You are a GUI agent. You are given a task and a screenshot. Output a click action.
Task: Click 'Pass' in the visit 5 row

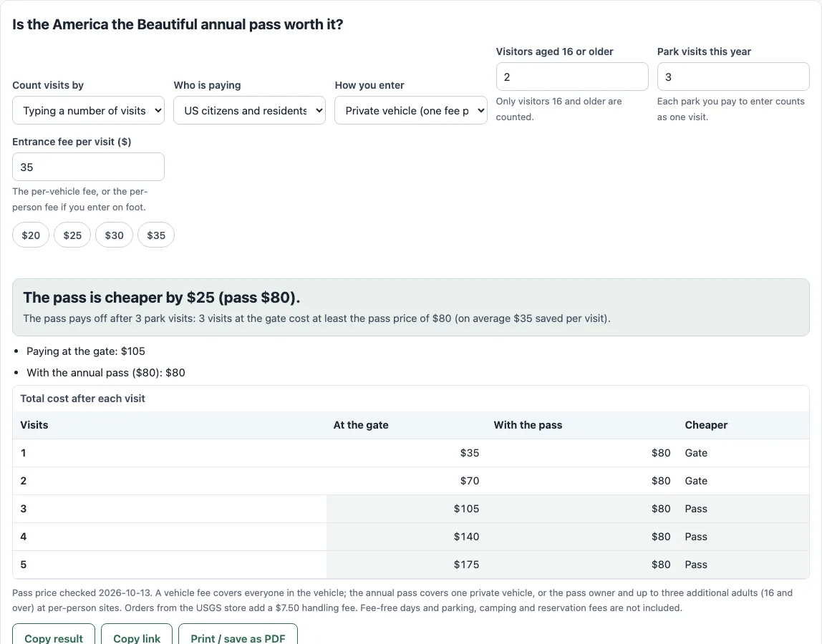click(x=696, y=565)
